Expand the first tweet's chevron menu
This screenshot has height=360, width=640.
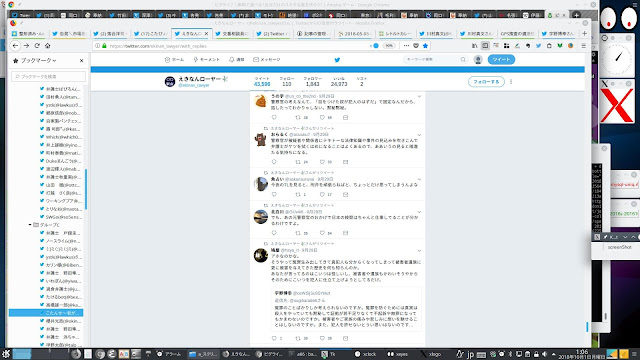[419, 96]
